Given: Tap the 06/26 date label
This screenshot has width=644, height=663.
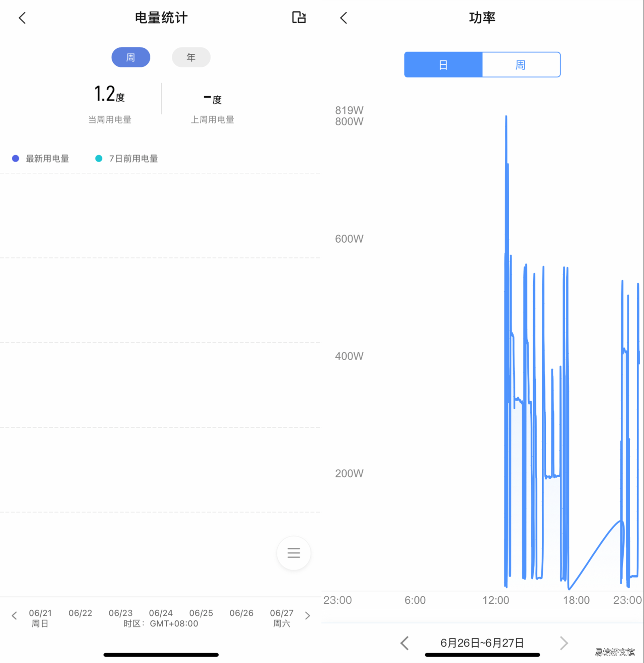Looking at the screenshot, I should click(241, 613).
